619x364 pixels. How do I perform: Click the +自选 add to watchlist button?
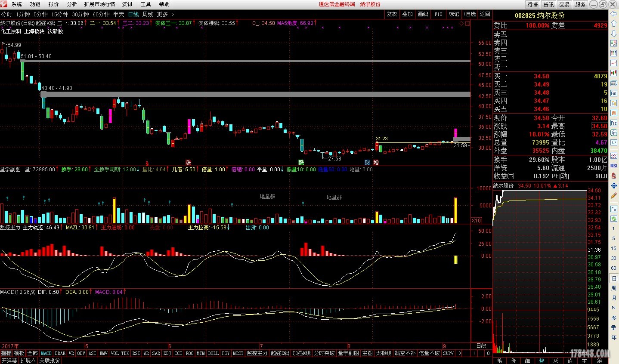pyautogui.click(x=470, y=14)
